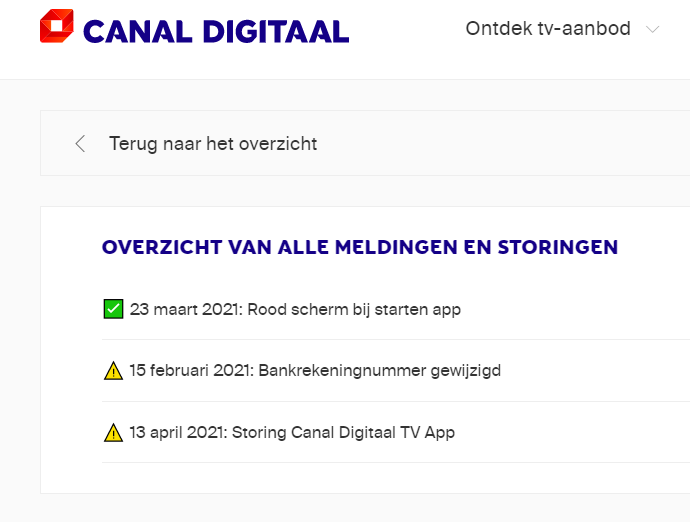Go to Terug naar het overzicht

point(212,143)
